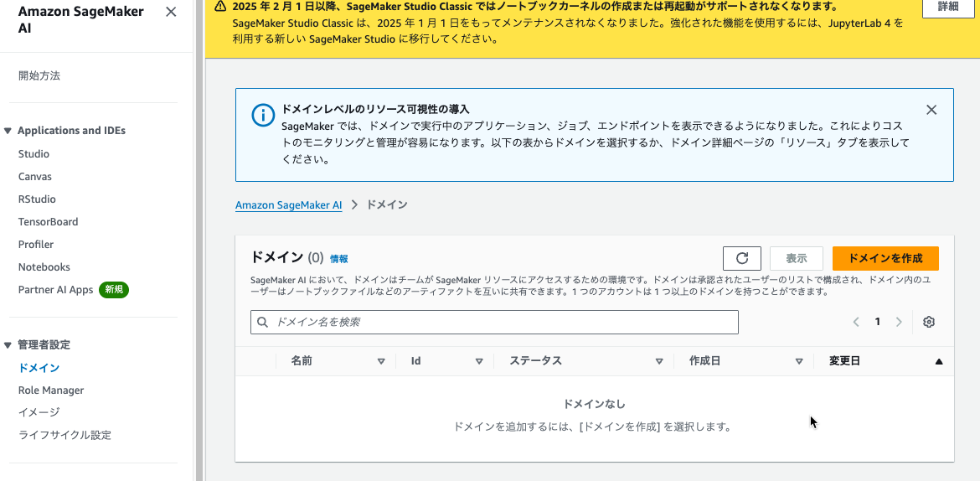Open Profiler in the sidebar
Screen dimensions: 980x481
[36, 244]
